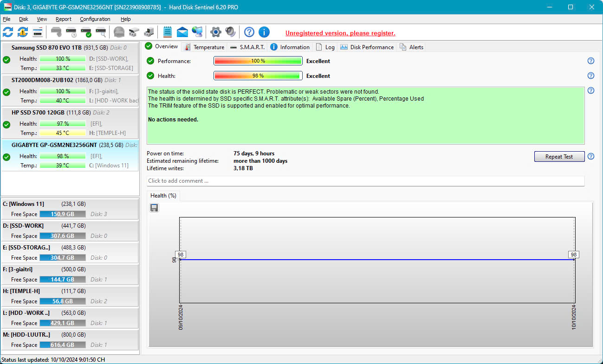Switch to the Alerts tab
This screenshot has width=603, height=364.
(411, 47)
